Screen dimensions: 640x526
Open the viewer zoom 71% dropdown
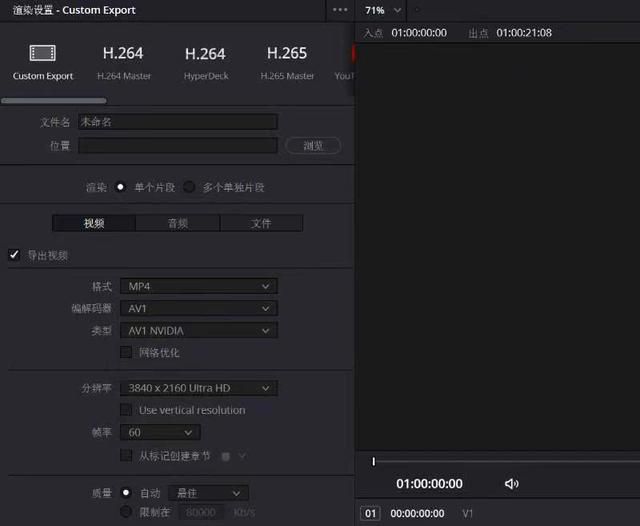382,10
